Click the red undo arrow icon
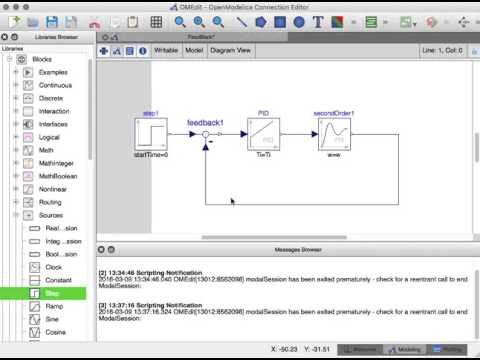The image size is (480, 360). click(95, 23)
